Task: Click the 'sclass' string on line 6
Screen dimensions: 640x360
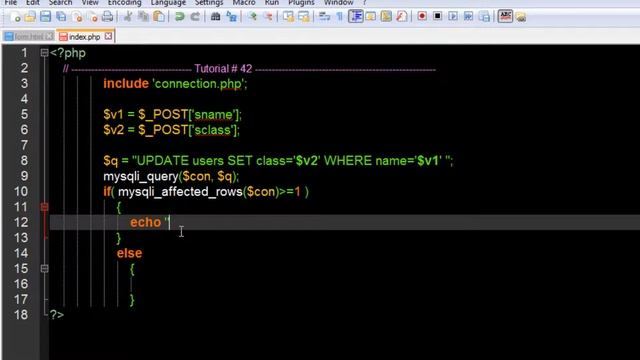Action: pos(213,130)
